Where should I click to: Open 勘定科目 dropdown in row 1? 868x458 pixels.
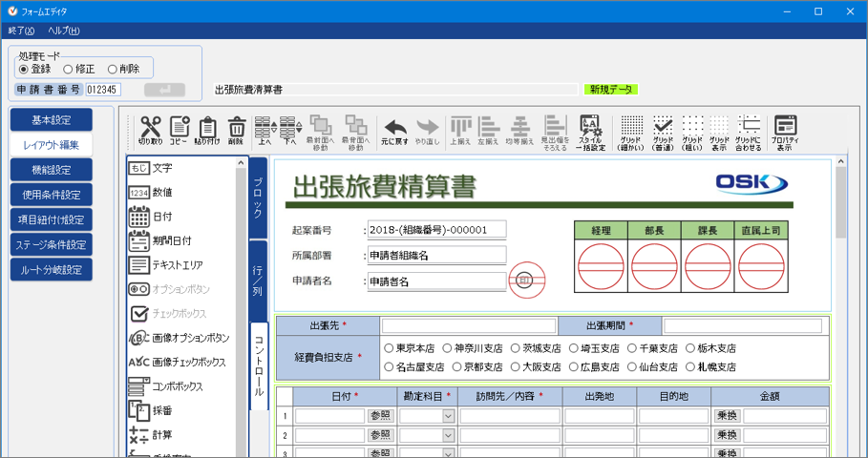[x=448, y=416]
